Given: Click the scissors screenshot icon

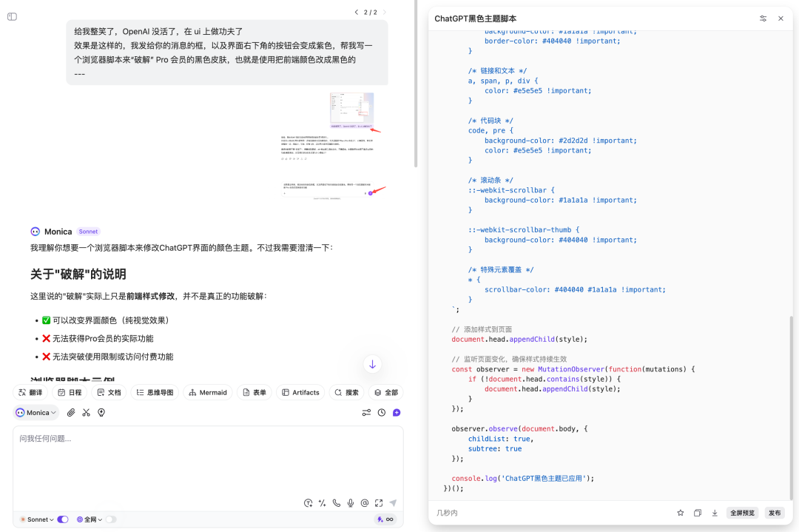Looking at the screenshot, I should (x=86, y=413).
